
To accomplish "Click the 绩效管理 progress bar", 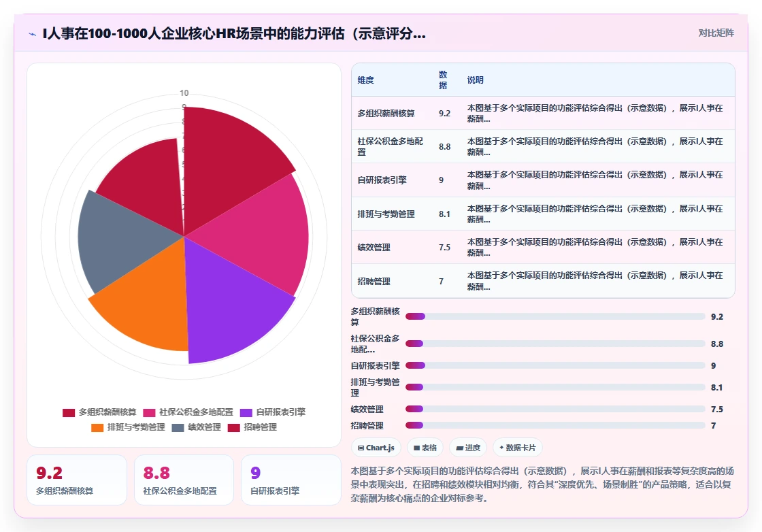I will pyautogui.click(x=555, y=409).
